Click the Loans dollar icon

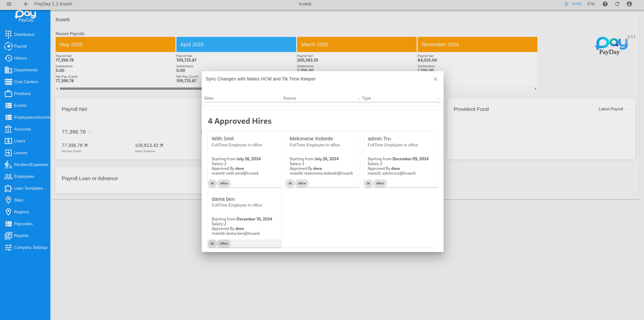coord(8,141)
